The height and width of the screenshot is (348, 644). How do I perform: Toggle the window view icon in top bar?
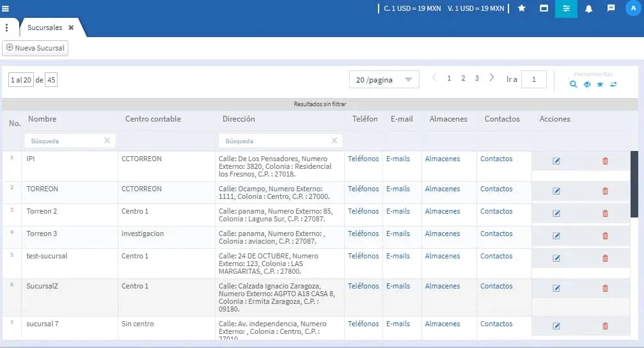point(544,8)
